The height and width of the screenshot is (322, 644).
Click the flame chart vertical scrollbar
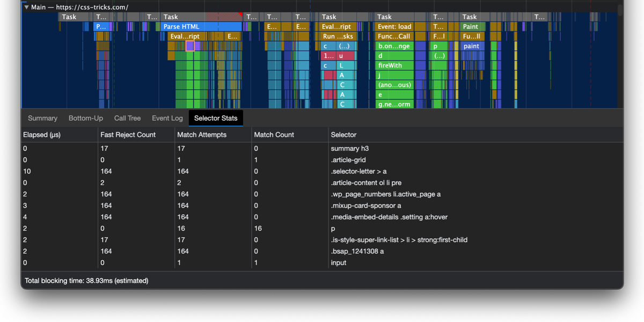pyautogui.click(x=620, y=11)
